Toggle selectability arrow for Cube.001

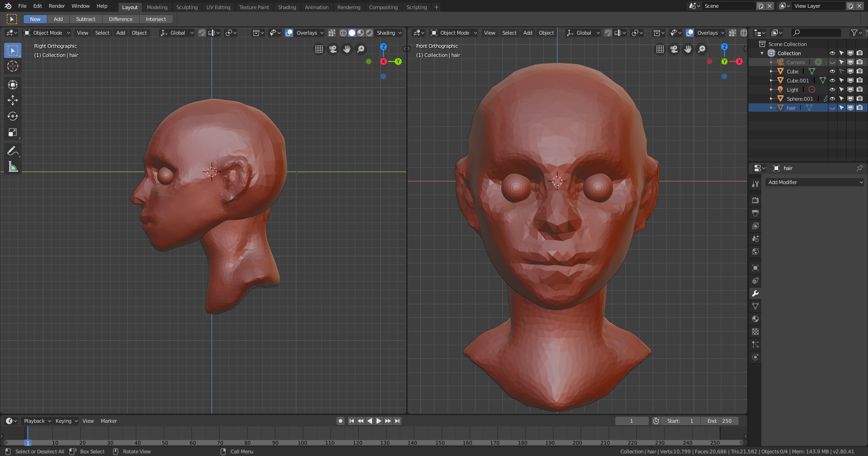click(842, 81)
